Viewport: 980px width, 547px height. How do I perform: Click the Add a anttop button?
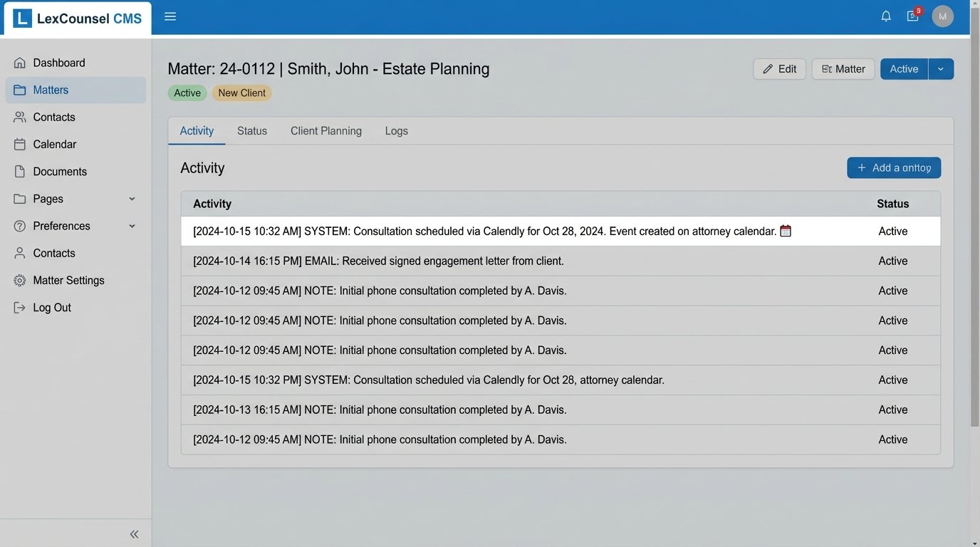click(893, 167)
